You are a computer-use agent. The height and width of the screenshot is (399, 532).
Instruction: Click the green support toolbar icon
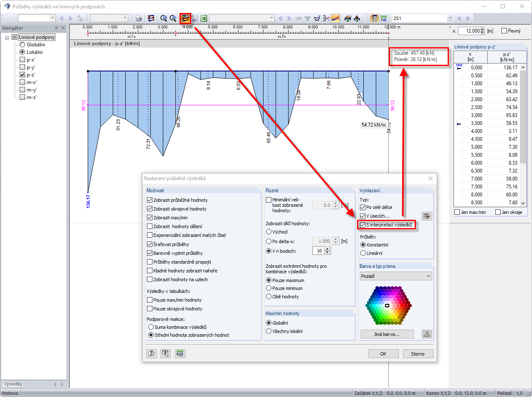[308, 18]
